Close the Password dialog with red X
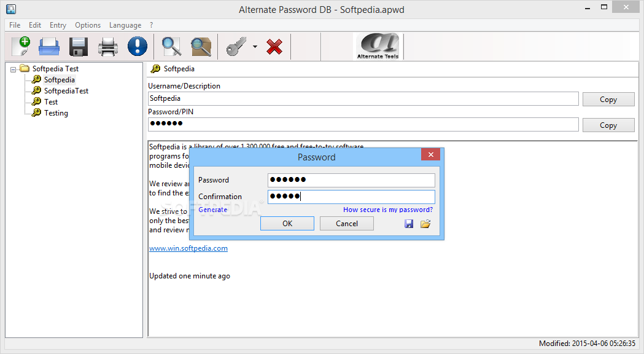 [430, 155]
